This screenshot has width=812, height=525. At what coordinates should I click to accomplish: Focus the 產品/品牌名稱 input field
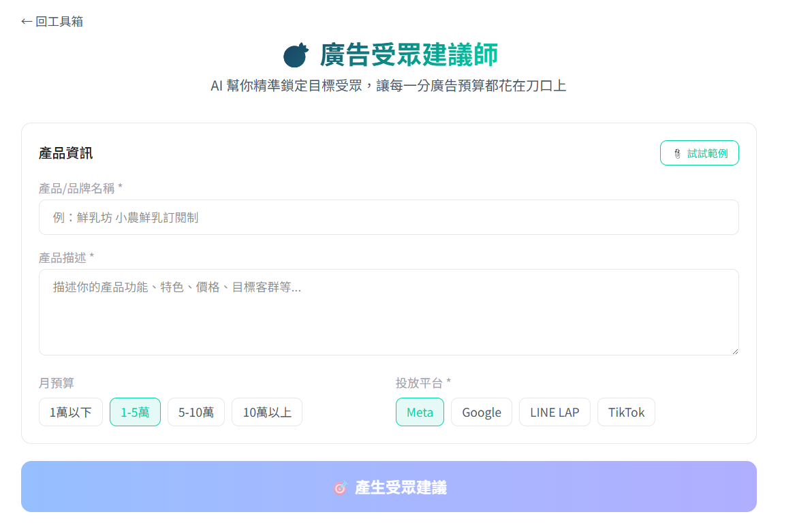pyautogui.click(x=389, y=217)
